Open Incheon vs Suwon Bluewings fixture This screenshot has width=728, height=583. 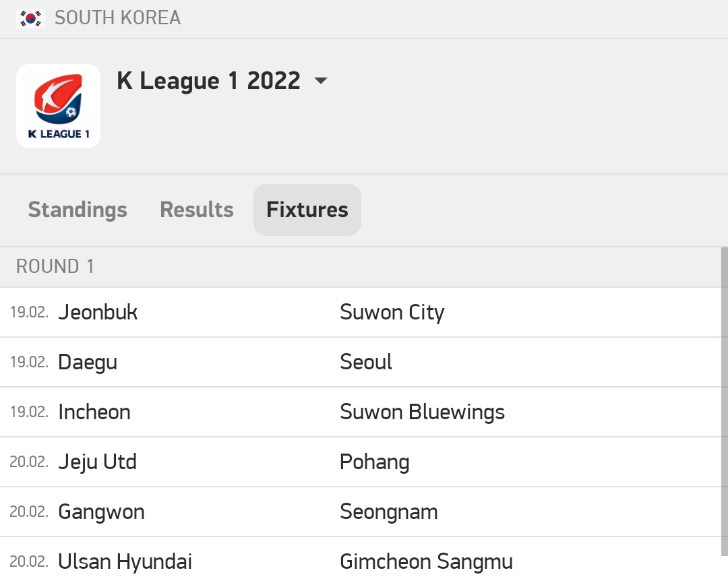click(360, 412)
